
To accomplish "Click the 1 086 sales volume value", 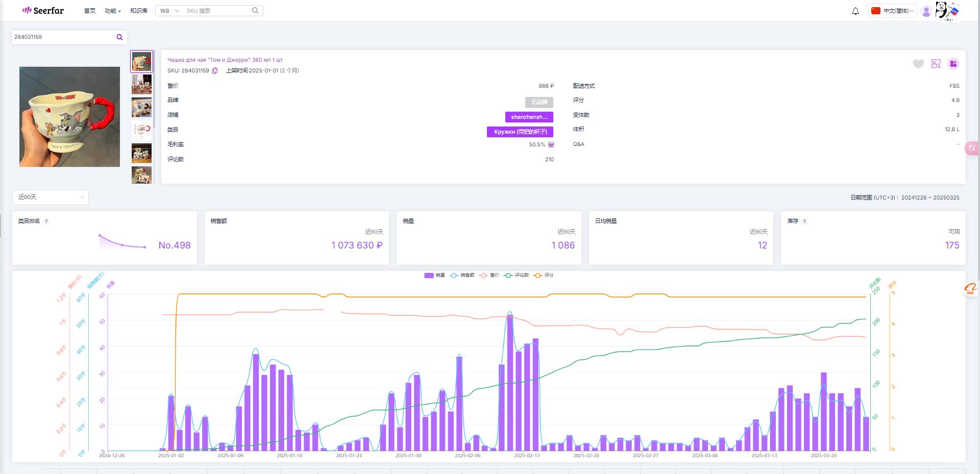I will pyautogui.click(x=563, y=245).
